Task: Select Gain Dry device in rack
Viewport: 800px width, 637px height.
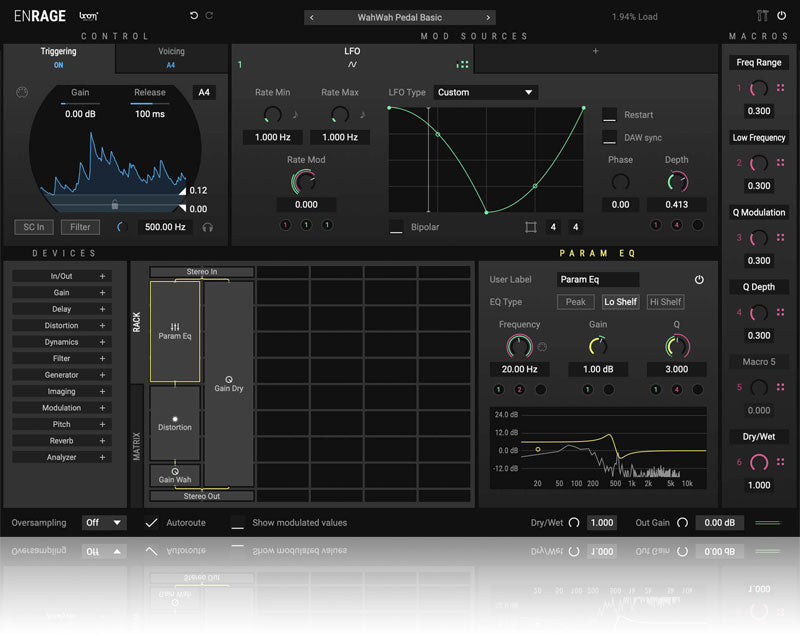Action: coord(229,384)
